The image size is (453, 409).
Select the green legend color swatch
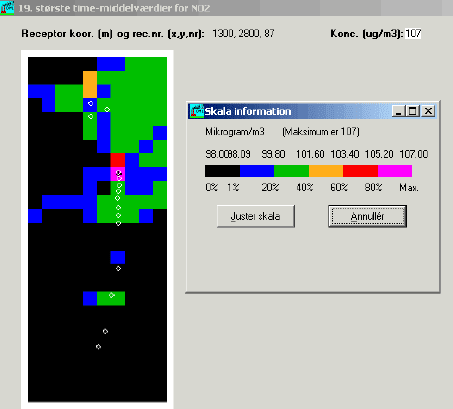click(292, 171)
